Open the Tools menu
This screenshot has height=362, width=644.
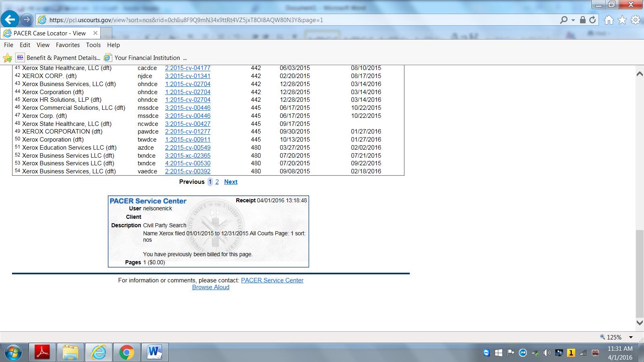93,45
